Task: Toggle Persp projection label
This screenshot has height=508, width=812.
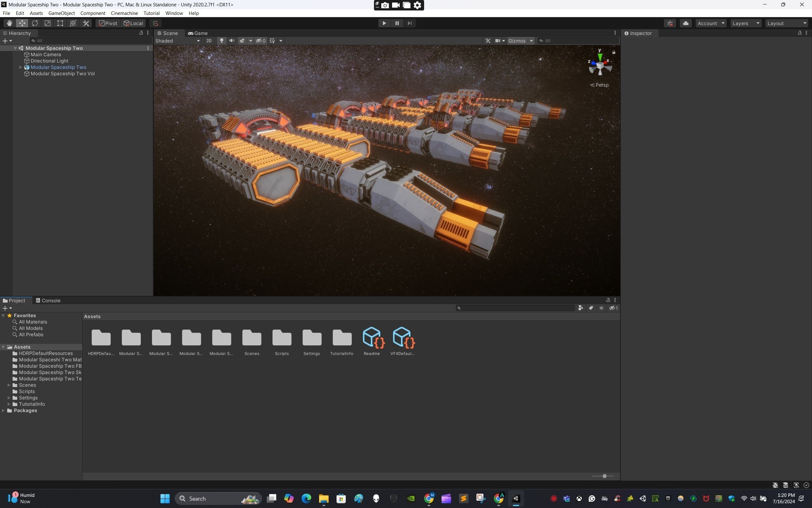Action: tap(599, 85)
